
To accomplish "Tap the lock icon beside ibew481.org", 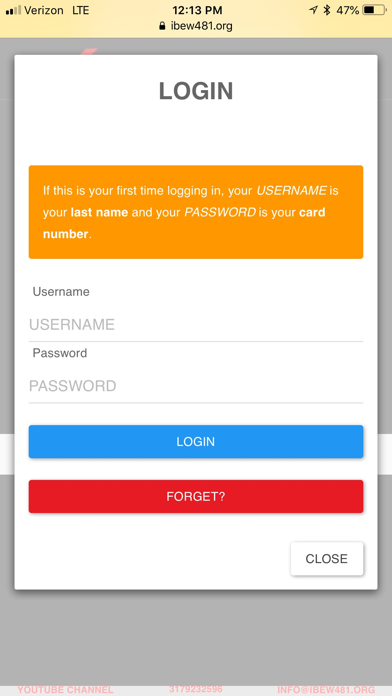I will click(x=162, y=26).
